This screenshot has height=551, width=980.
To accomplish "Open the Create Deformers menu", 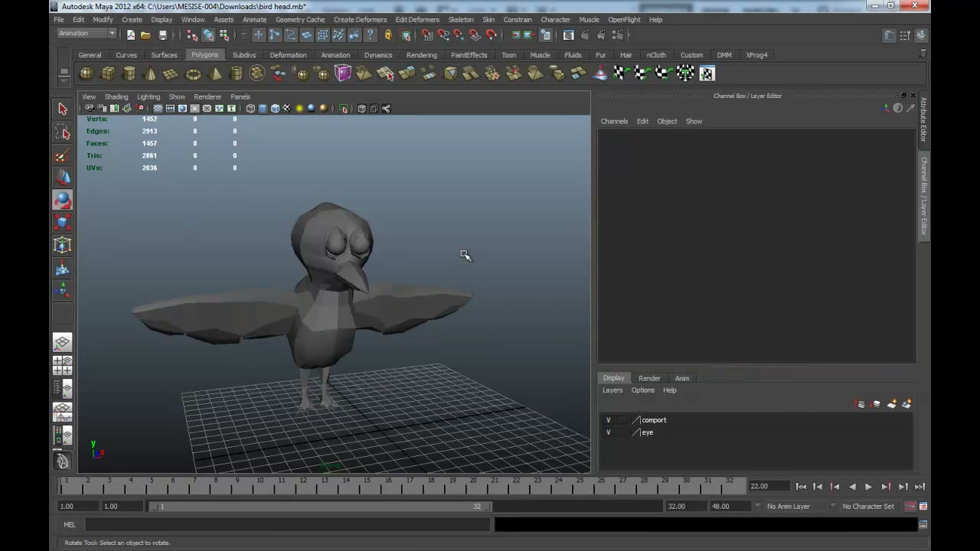I will coord(360,20).
